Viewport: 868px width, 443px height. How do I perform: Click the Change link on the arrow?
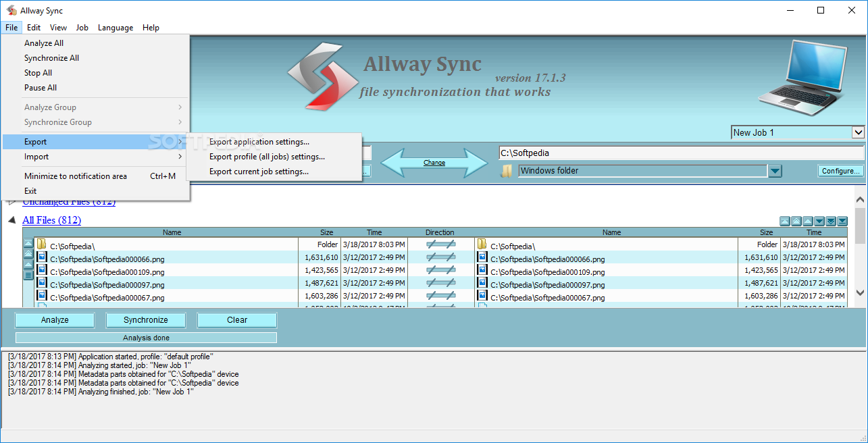click(434, 163)
